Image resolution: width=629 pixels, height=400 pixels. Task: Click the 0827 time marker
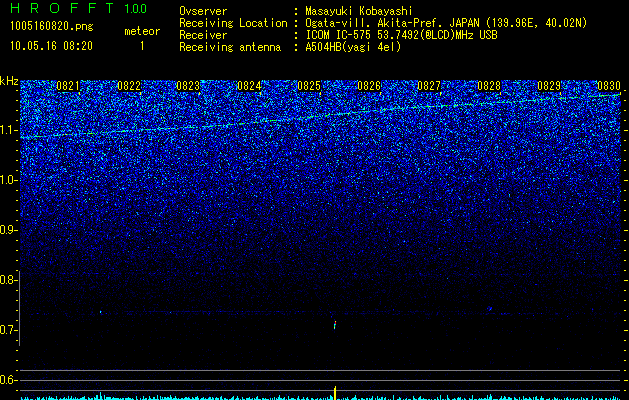click(429, 86)
